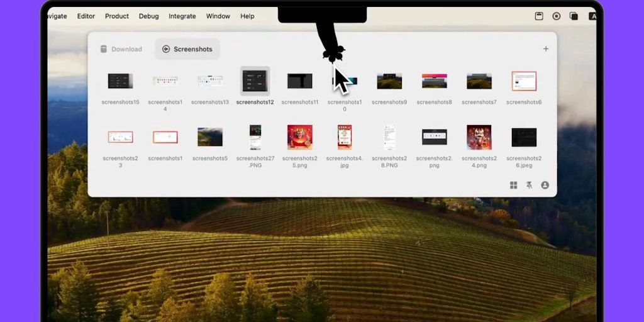
Task: Select screenshots12 highlighted thumbnail
Action: tap(255, 81)
